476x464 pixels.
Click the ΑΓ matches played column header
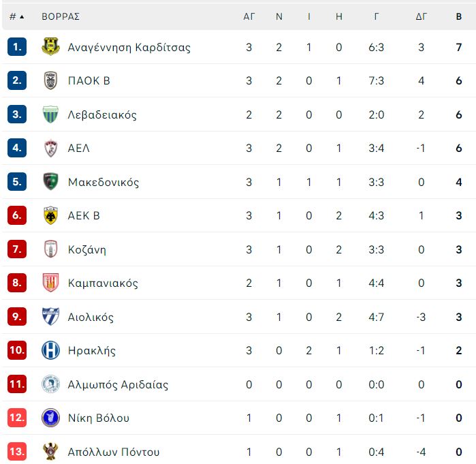[x=249, y=16]
